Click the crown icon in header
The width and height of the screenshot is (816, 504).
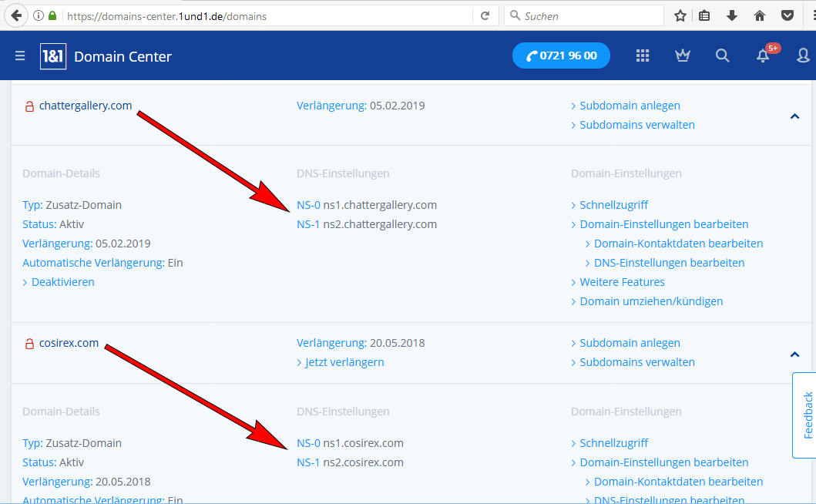point(682,55)
